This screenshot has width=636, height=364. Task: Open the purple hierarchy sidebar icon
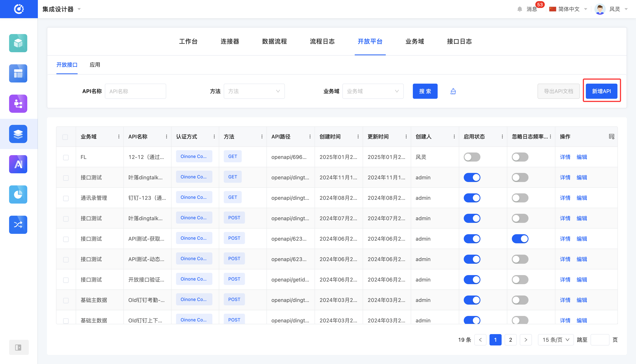point(18,104)
